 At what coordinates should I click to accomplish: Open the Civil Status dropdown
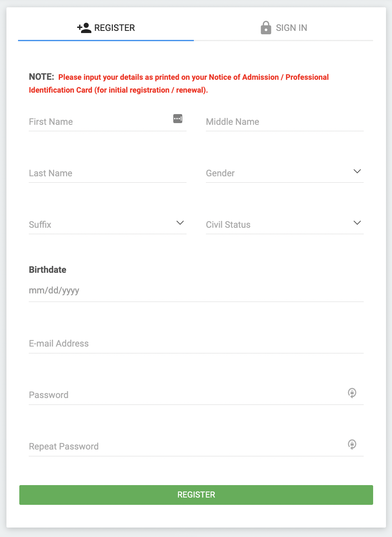(x=357, y=223)
